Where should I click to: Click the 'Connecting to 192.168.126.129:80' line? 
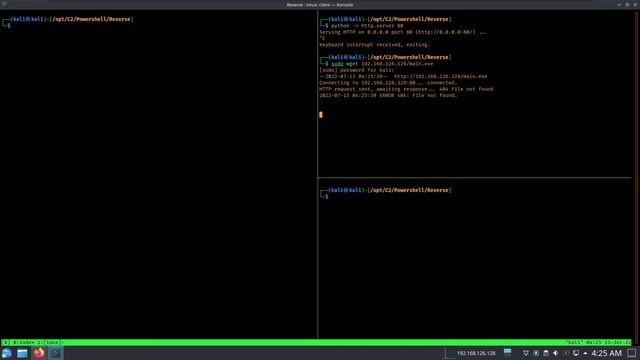point(388,83)
